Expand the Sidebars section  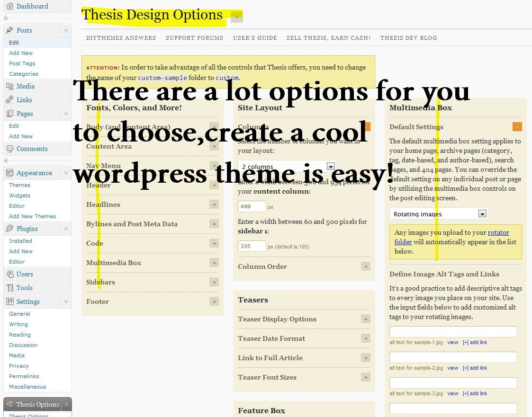(214, 282)
